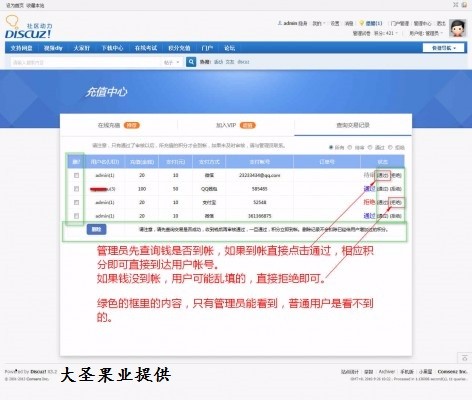
Task: Switch to the 加入VIP tab
Action: click(x=236, y=125)
